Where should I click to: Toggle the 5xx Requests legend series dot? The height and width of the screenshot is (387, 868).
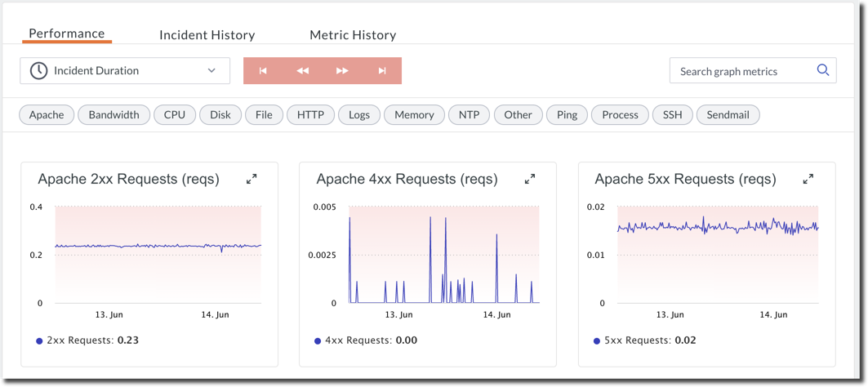[597, 341]
